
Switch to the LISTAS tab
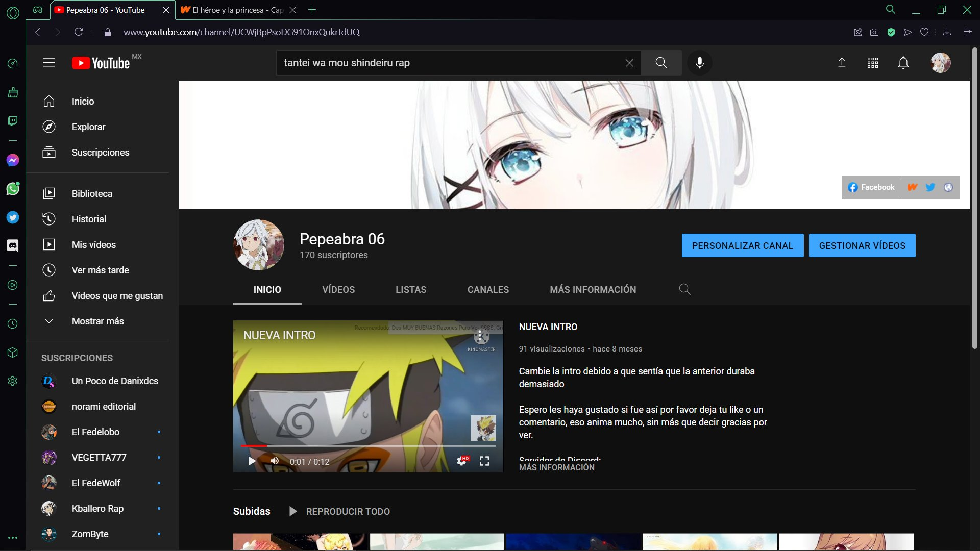coord(411,290)
